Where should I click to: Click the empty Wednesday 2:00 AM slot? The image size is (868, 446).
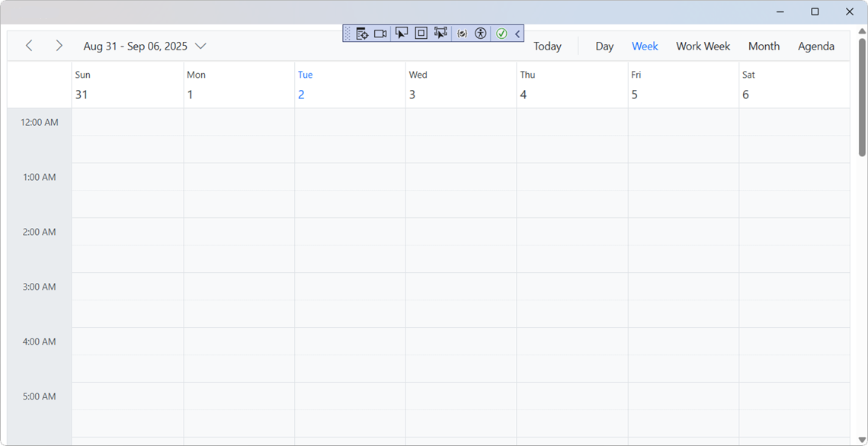click(x=460, y=244)
